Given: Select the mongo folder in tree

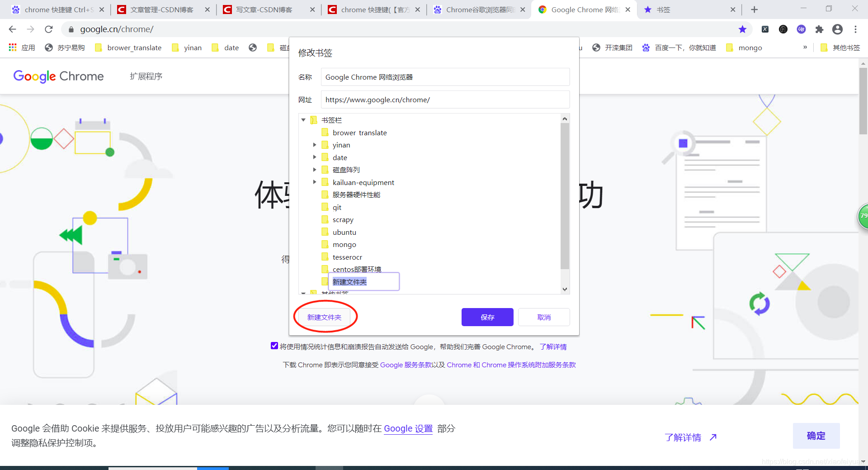Looking at the screenshot, I should [339, 244].
